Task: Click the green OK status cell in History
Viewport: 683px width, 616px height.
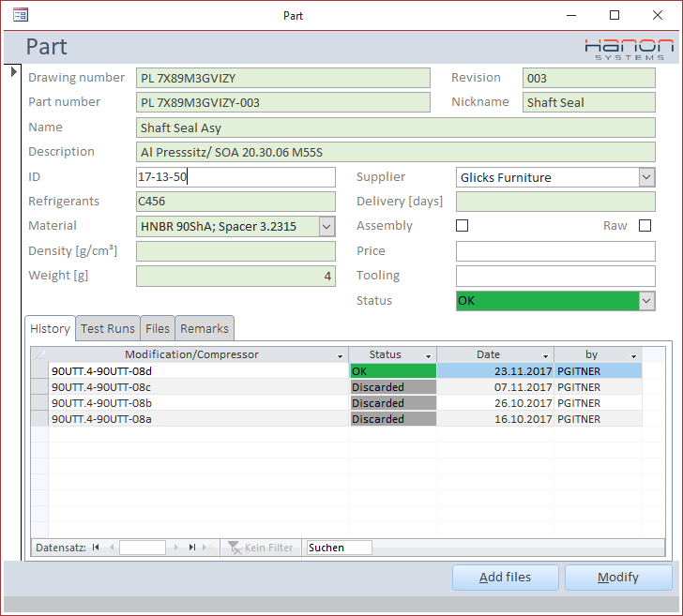Action: coord(393,371)
